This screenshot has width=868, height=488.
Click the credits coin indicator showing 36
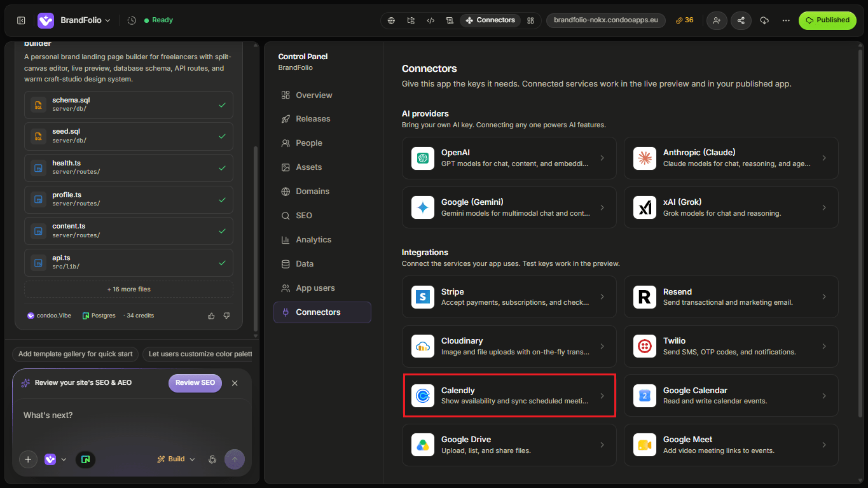684,20
